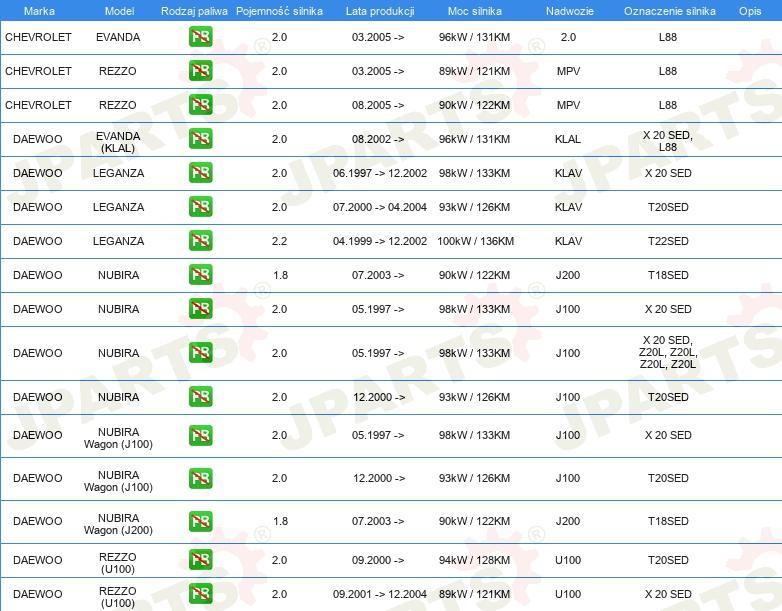Click fuel icon for Chevrolet Rezzo 90kW / 122KM

200,105
